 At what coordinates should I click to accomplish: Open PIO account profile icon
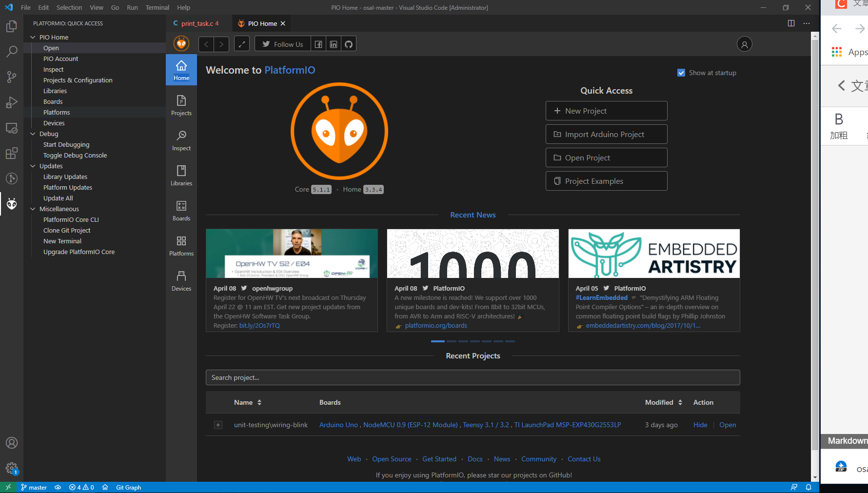tap(744, 44)
